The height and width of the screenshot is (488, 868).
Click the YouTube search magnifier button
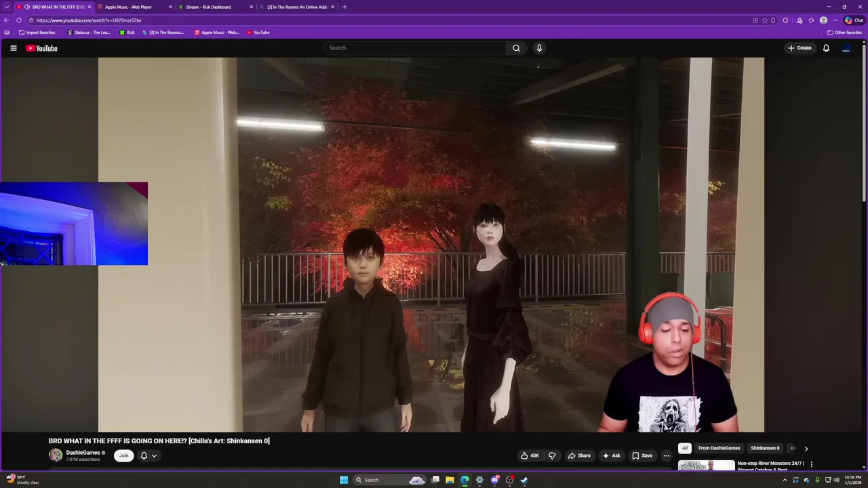(516, 48)
